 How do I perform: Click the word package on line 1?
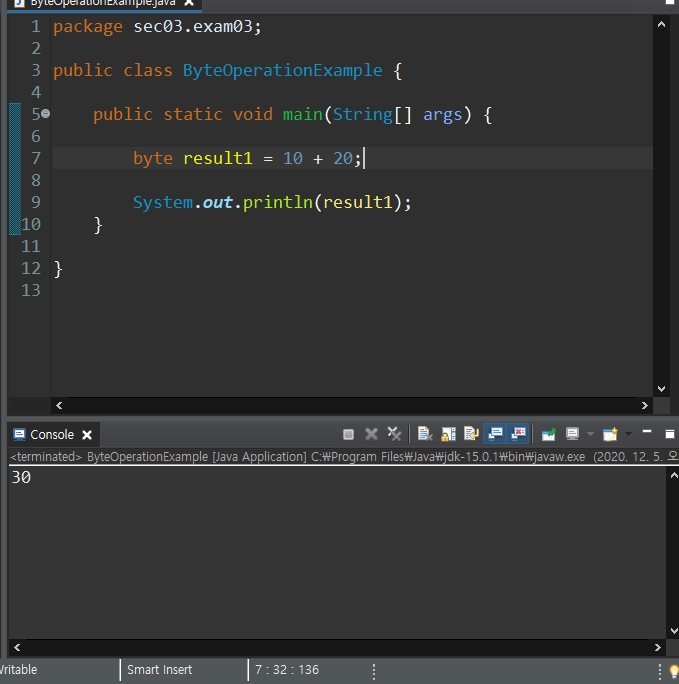coord(88,27)
